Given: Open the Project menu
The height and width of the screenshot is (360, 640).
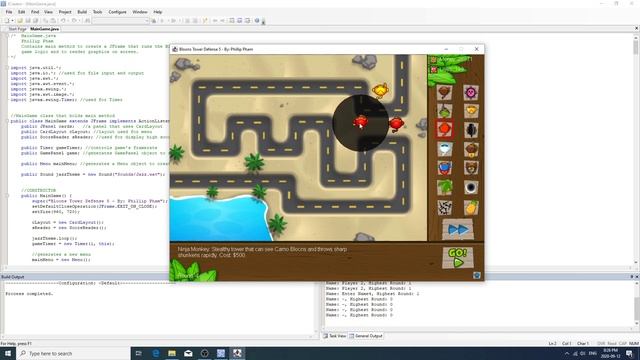Looking at the screenshot, I should [x=65, y=12].
